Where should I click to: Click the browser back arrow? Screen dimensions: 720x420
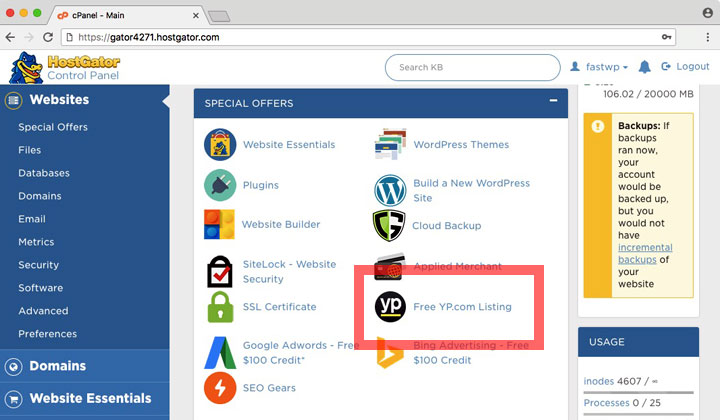[x=10, y=37]
